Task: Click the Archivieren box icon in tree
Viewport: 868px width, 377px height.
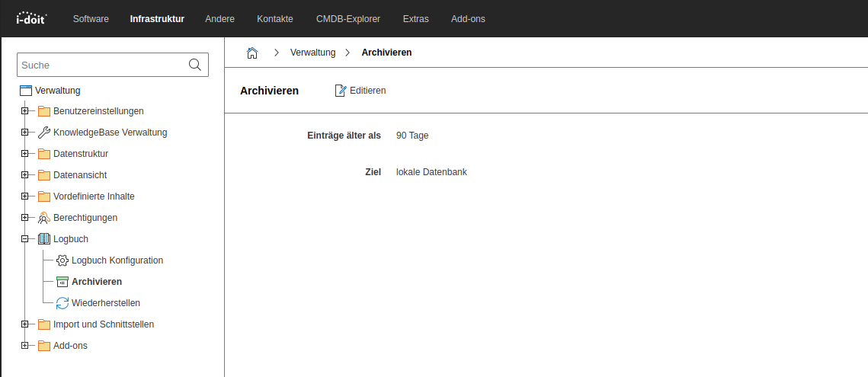Action: (62, 282)
